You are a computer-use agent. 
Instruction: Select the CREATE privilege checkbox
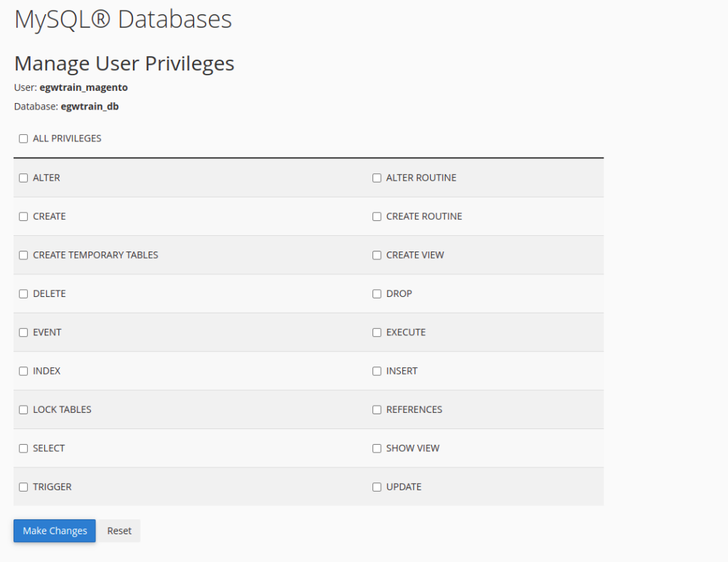[23, 217]
